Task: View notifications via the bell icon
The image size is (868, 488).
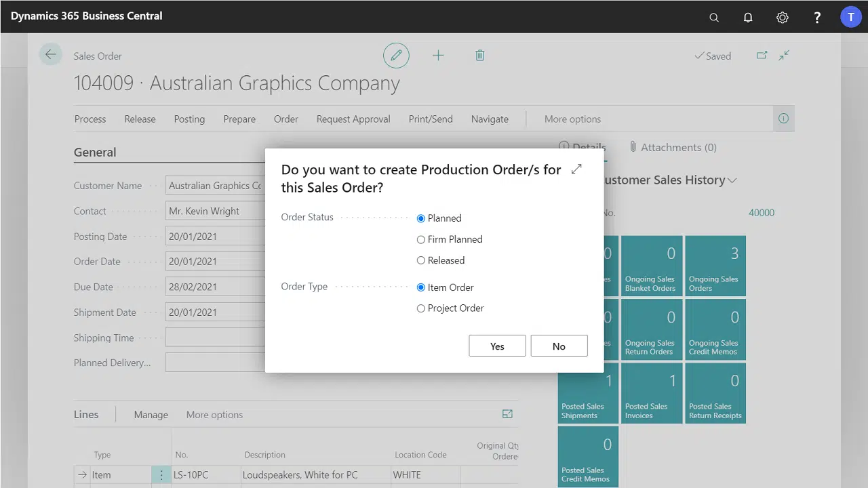Action: 748,17
